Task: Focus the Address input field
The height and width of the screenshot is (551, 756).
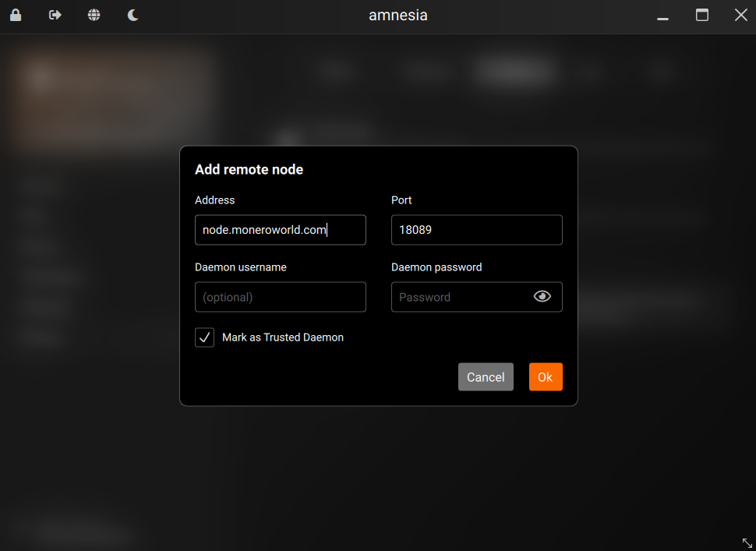Action: (x=280, y=230)
